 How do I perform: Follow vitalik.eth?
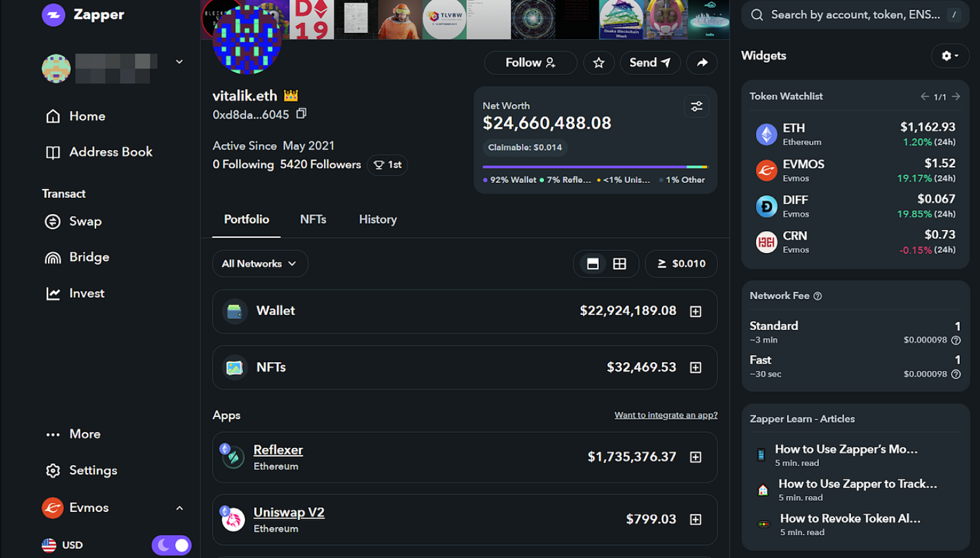click(x=530, y=63)
